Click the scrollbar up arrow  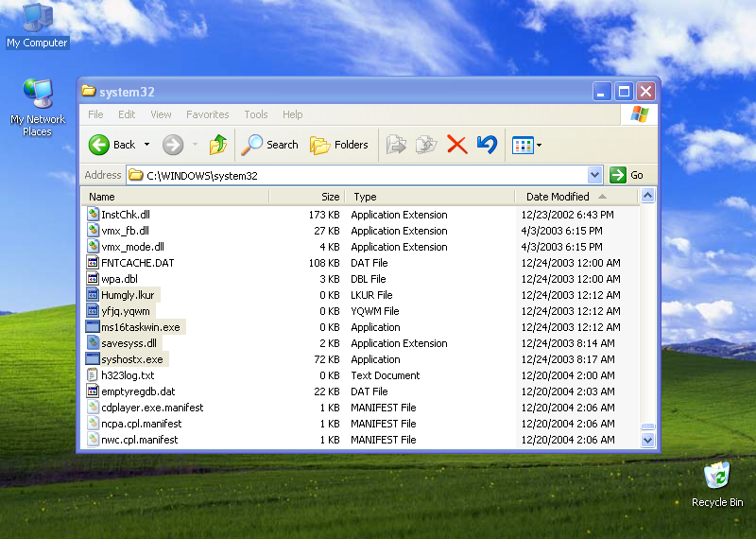(x=647, y=196)
